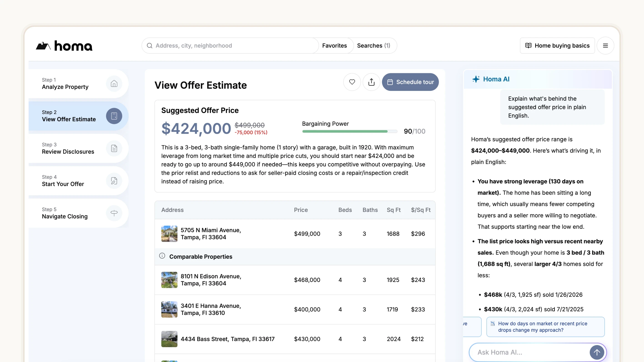Click the homa logo
This screenshot has width=644, height=362.
tap(64, 46)
